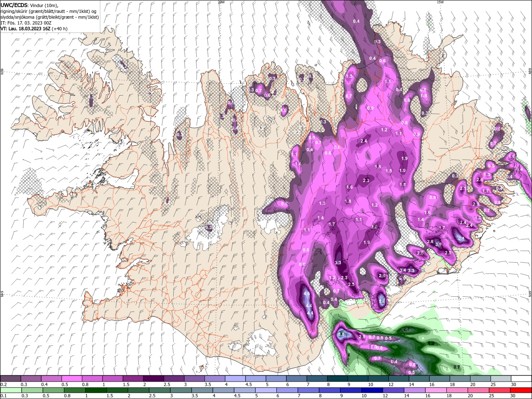
Task: Select the dark green bottom-row swatch labeled 1
Action: tap(96, 390)
